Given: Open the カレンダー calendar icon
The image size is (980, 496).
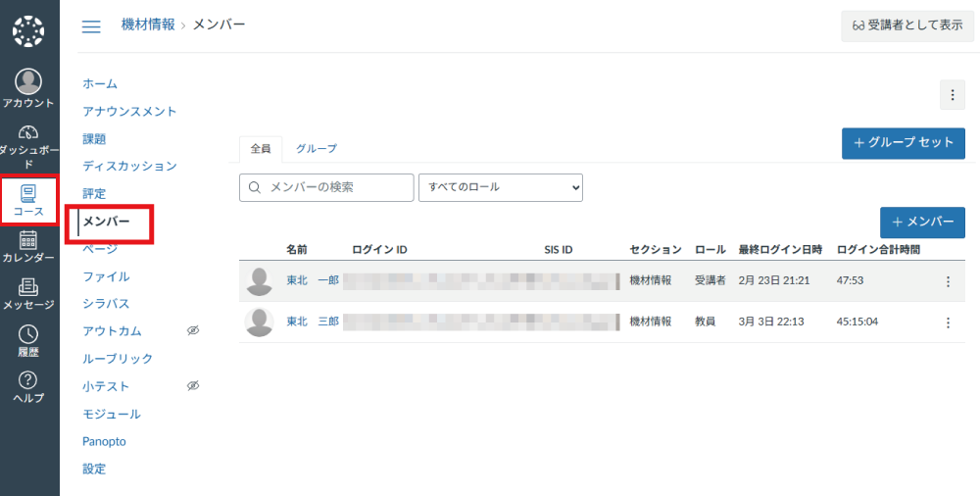Looking at the screenshot, I should click(28, 239).
